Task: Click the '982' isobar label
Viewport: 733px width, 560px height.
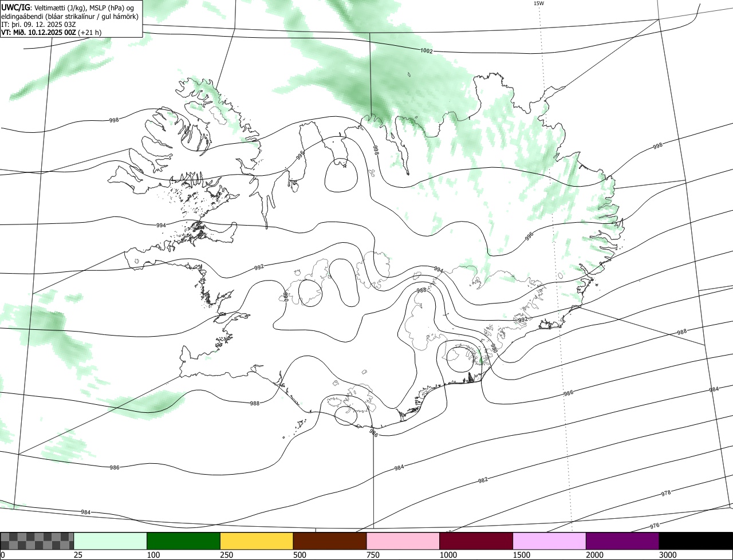Action: click(x=483, y=480)
